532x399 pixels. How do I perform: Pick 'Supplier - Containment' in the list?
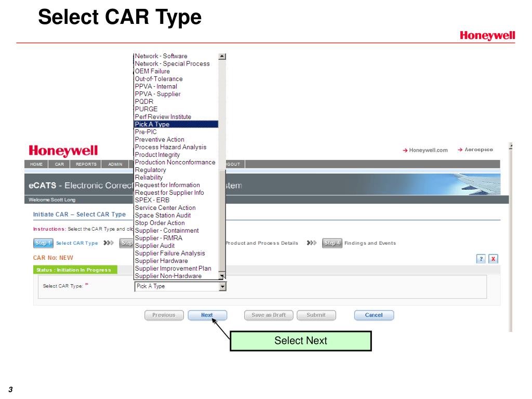[x=176, y=230]
